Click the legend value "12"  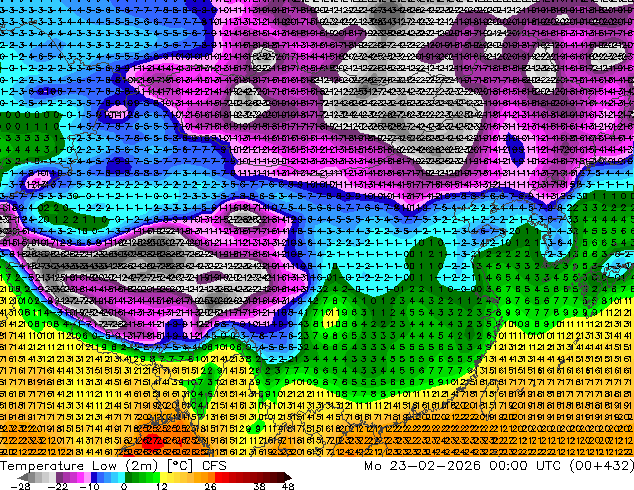(162, 486)
